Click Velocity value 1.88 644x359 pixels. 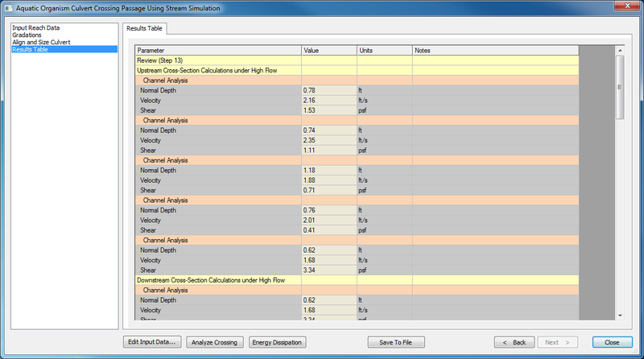pos(329,180)
